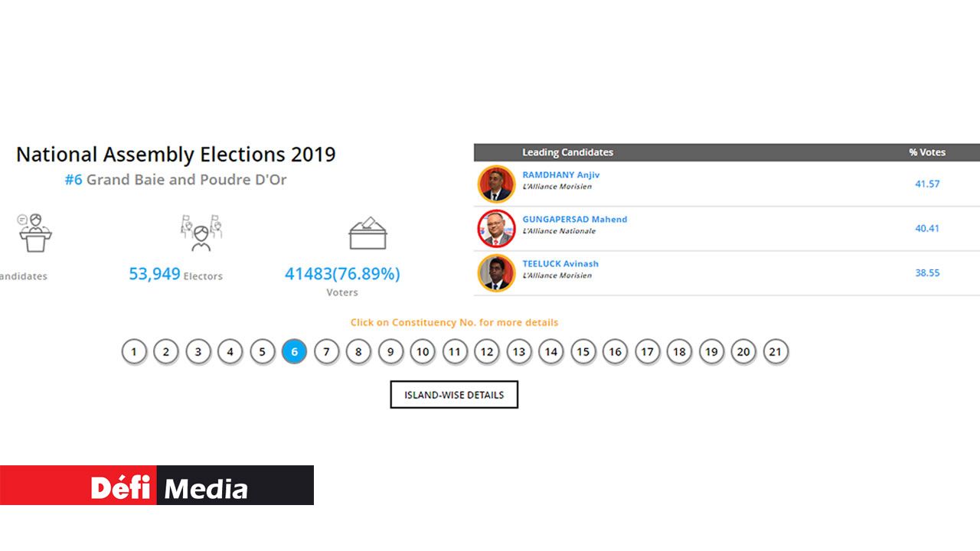
Task: Click the % Votes column header
Action: [927, 152]
